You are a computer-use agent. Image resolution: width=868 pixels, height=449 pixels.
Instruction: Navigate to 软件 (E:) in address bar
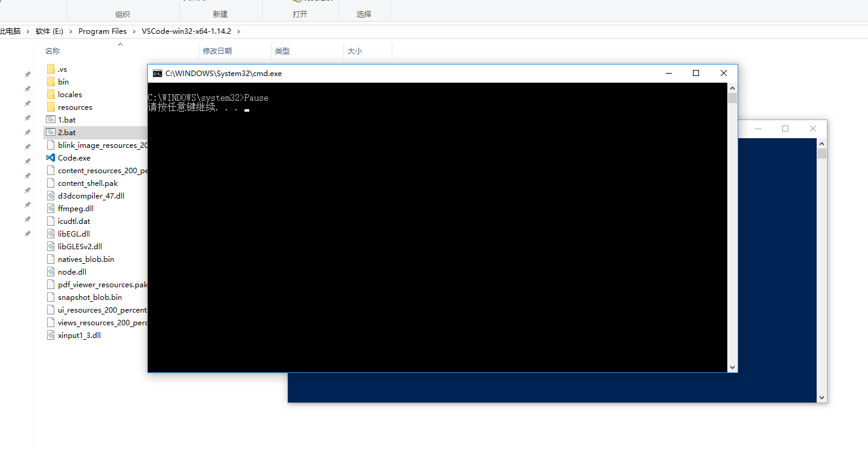click(49, 31)
